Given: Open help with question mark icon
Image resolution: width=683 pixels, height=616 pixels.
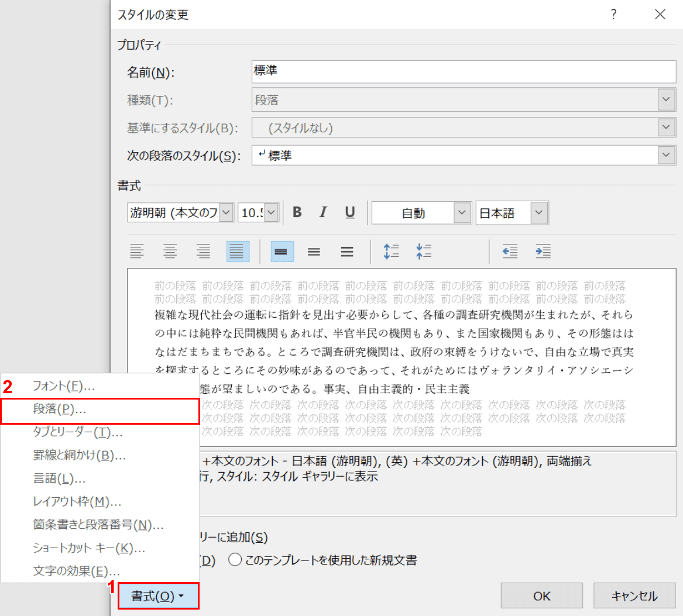Looking at the screenshot, I should tap(613, 15).
